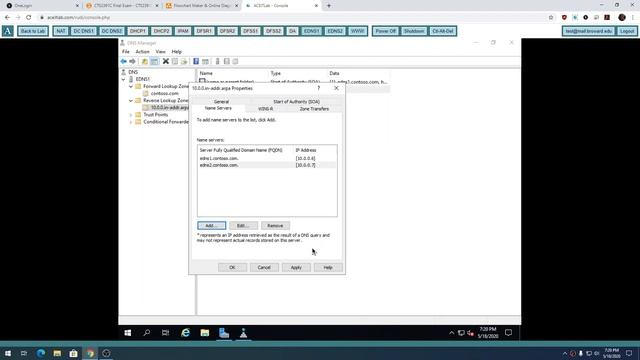The image size is (640, 360).
Task: Click the Up one level folder icon
Action: pyautogui.click(x=144, y=61)
